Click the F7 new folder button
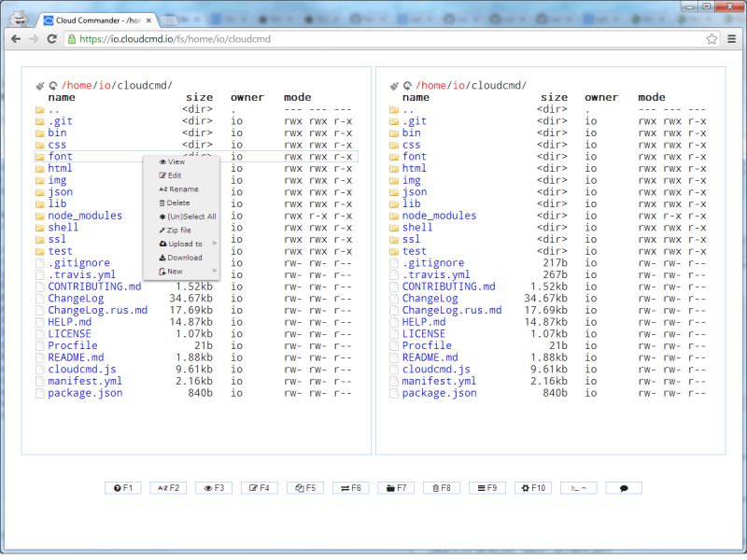 396,487
